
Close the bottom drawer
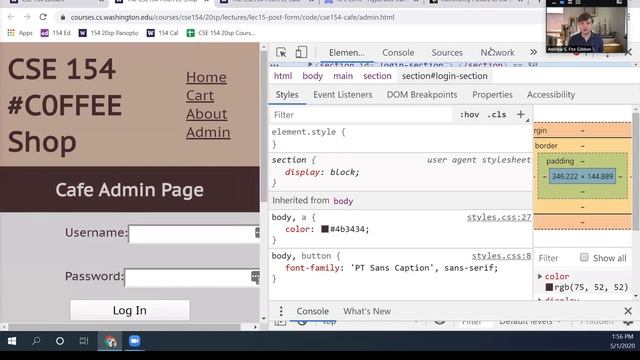click(628, 311)
